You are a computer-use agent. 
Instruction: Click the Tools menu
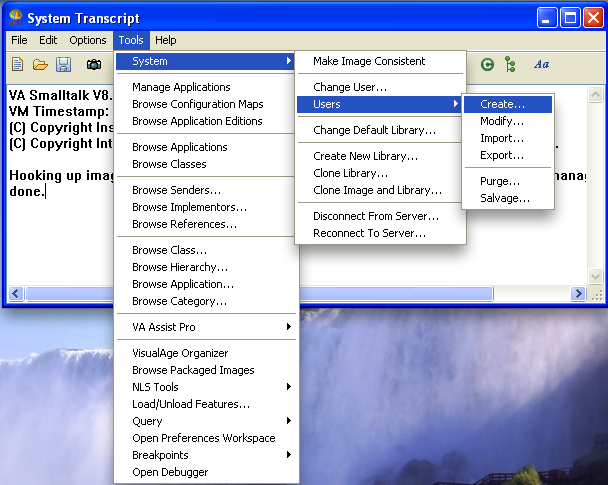pyautogui.click(x=131, y=40)
